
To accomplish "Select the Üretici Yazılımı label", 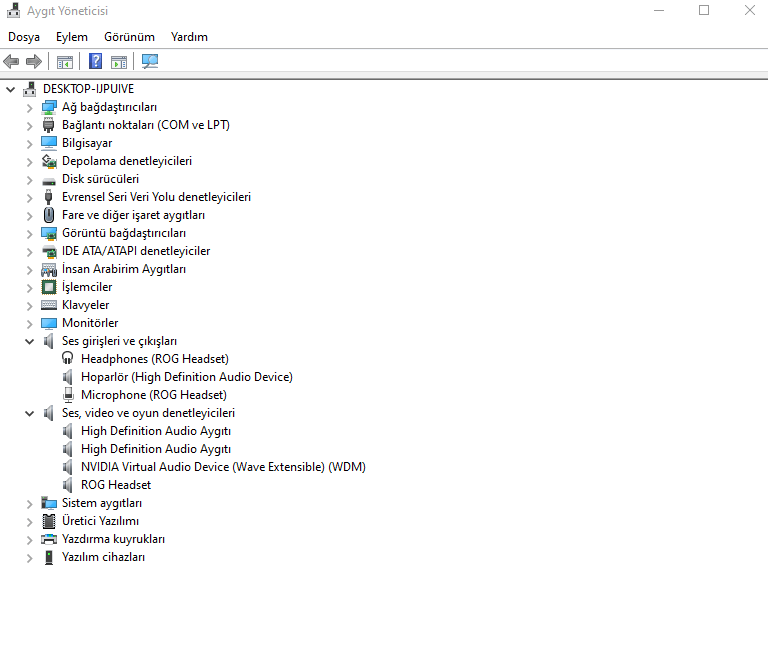I will click(x=100, y=521).
